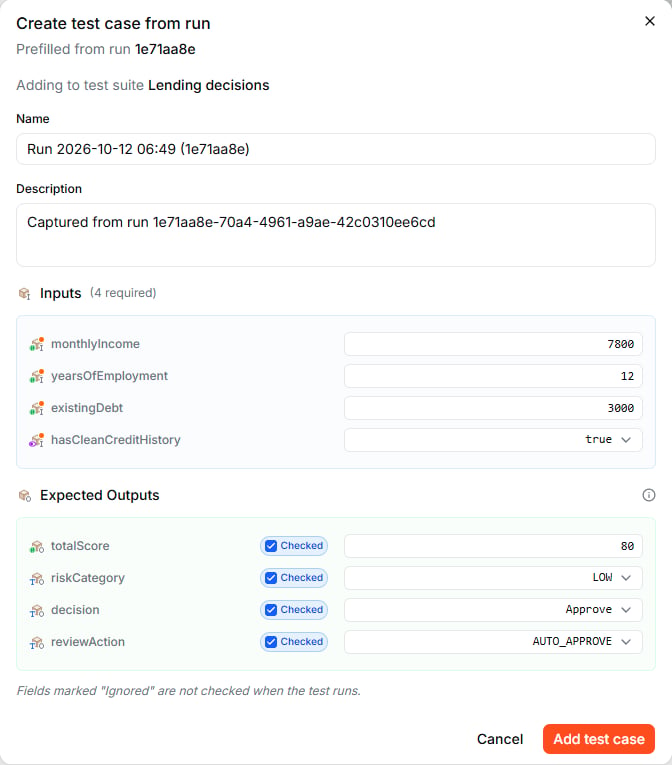Click the totalScore label

pos(80,546)
